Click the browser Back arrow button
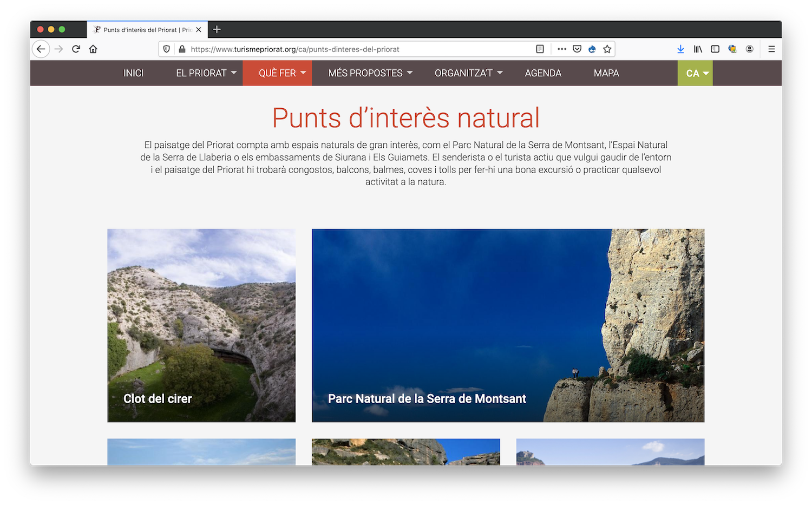Viewport: 812px width, 505px height. coord(41,49)
